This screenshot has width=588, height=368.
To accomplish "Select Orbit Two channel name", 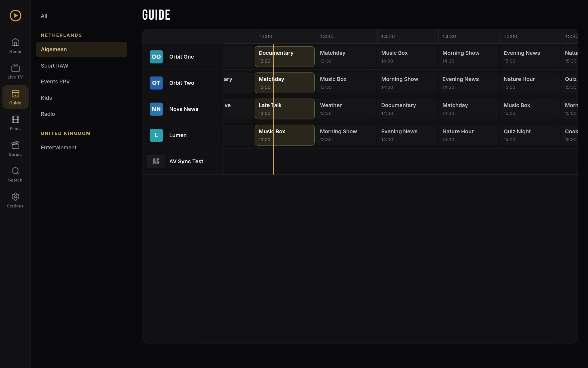I will 182,83.
